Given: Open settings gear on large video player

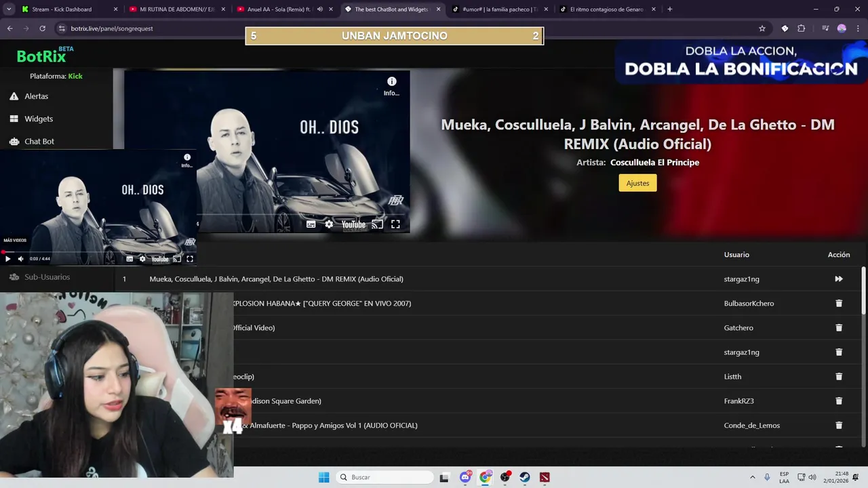Looking at the screenshot, I should pyautogui.click(x=329, y=224).
